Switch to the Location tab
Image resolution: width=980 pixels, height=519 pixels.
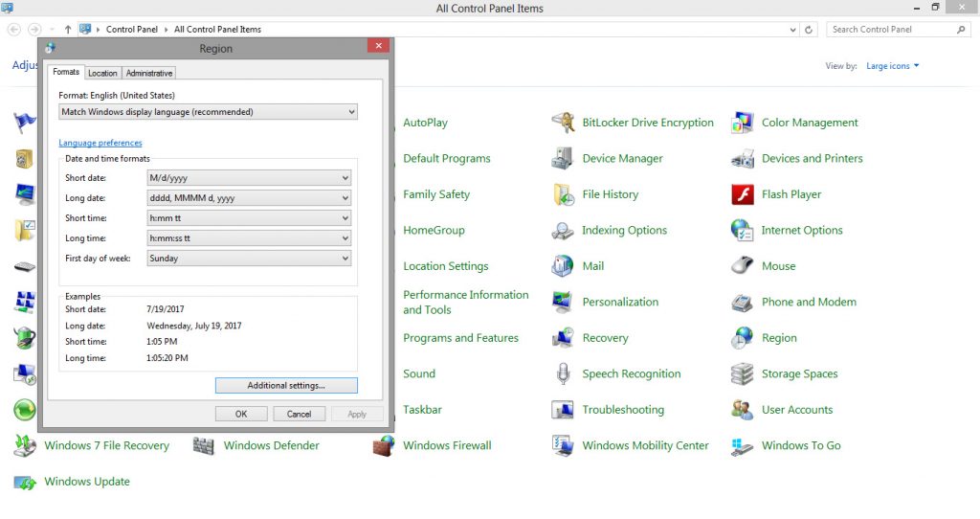point(102,73)
